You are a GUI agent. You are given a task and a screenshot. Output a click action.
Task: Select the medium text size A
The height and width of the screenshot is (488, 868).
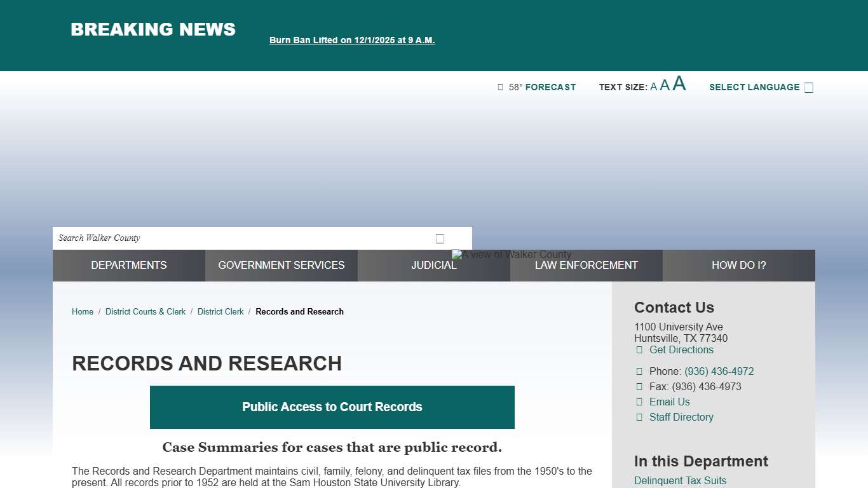[665, 86]
